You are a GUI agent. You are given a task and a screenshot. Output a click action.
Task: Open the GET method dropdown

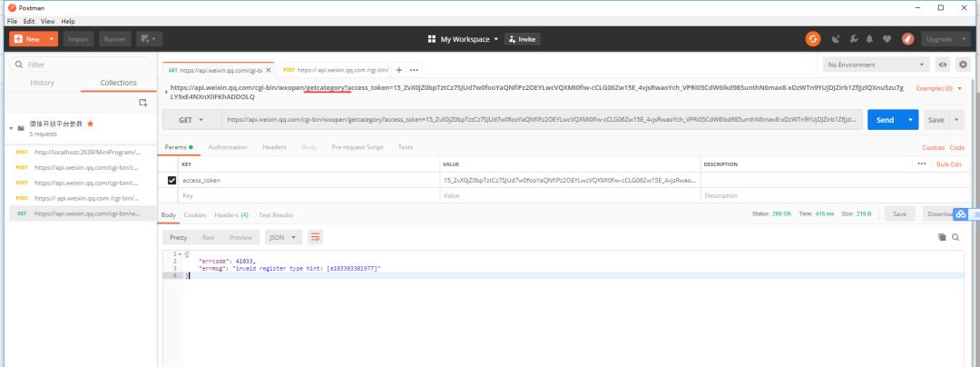point(191,119)
